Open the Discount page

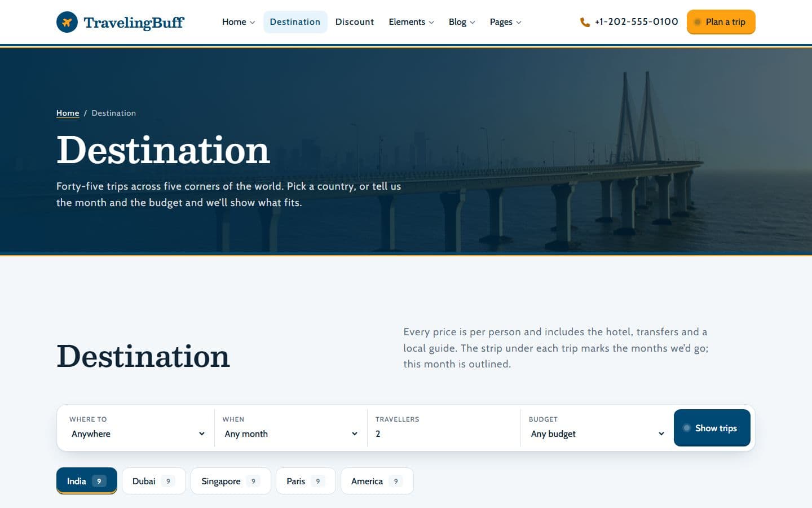[355, 22]
